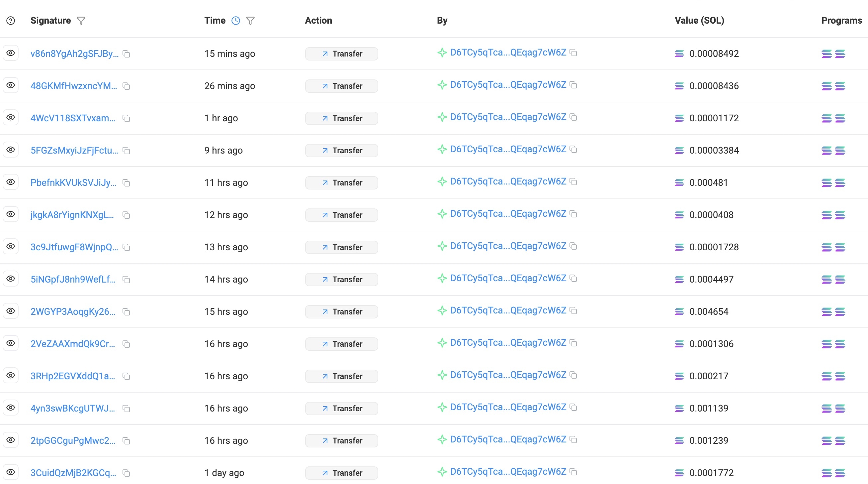Copy signature 5FGZsMxyiJzFjFctu
The image size is (868, 484).
[x=127, y=151]
